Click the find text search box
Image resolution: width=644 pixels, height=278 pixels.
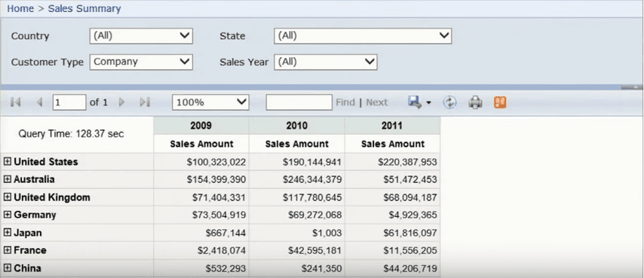[299, 102]
